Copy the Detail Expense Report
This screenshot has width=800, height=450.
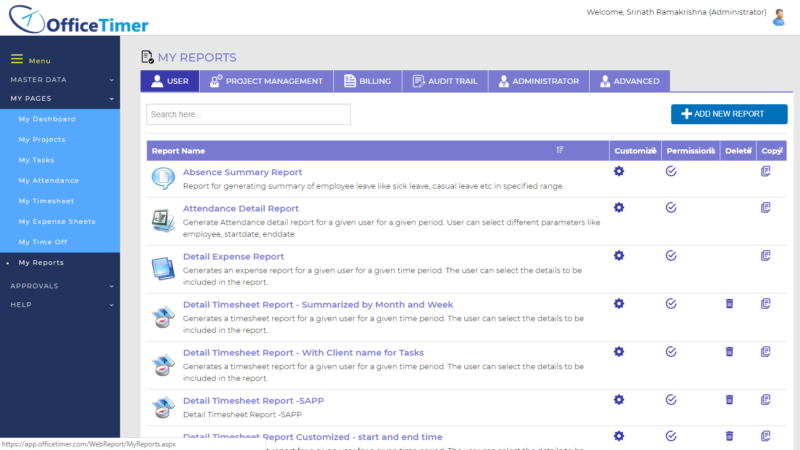coord(765,256)
